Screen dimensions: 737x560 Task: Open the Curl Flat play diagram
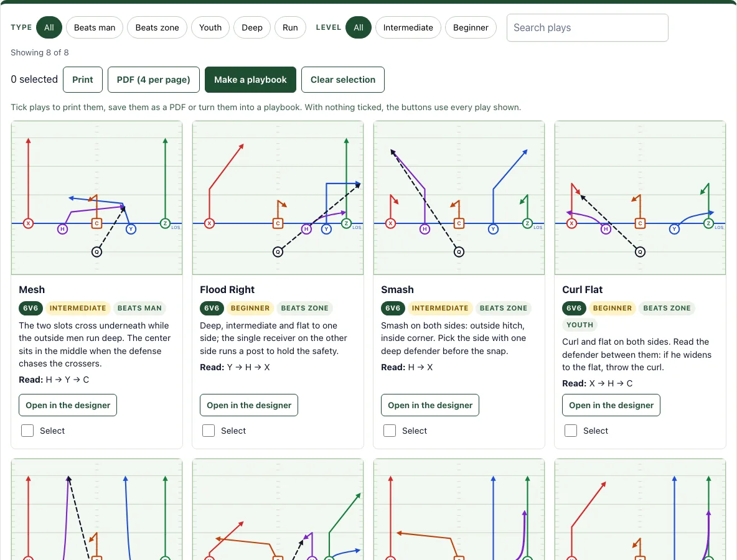pyautogui.click(x=640, y=198)
